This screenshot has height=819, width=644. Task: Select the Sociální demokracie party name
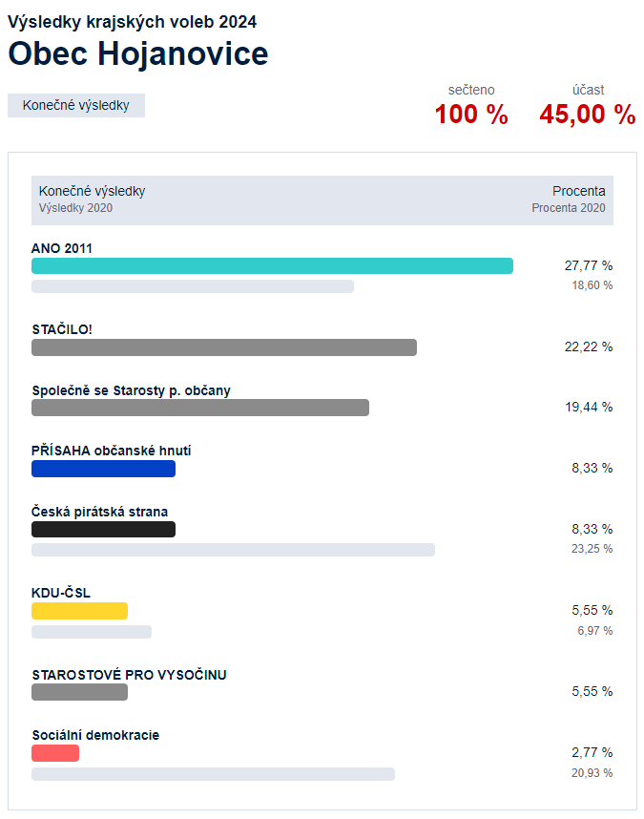95,735
